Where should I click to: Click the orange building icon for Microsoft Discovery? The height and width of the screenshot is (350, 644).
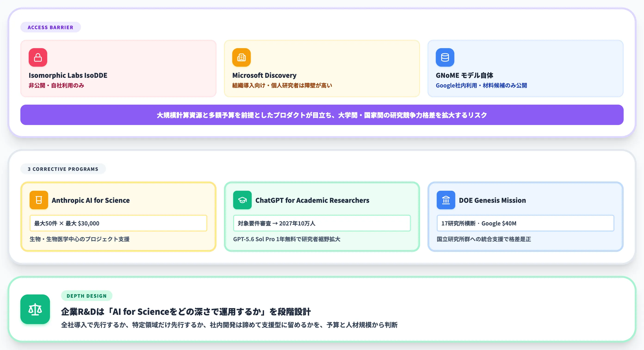point(241,57)
